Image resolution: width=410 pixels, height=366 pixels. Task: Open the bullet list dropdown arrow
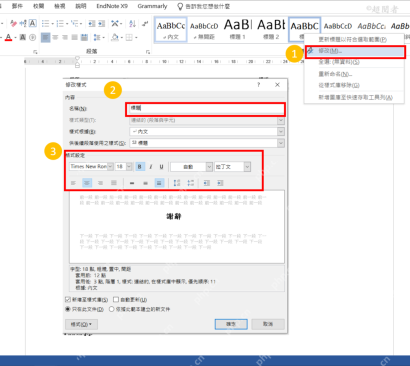point(52,24)
